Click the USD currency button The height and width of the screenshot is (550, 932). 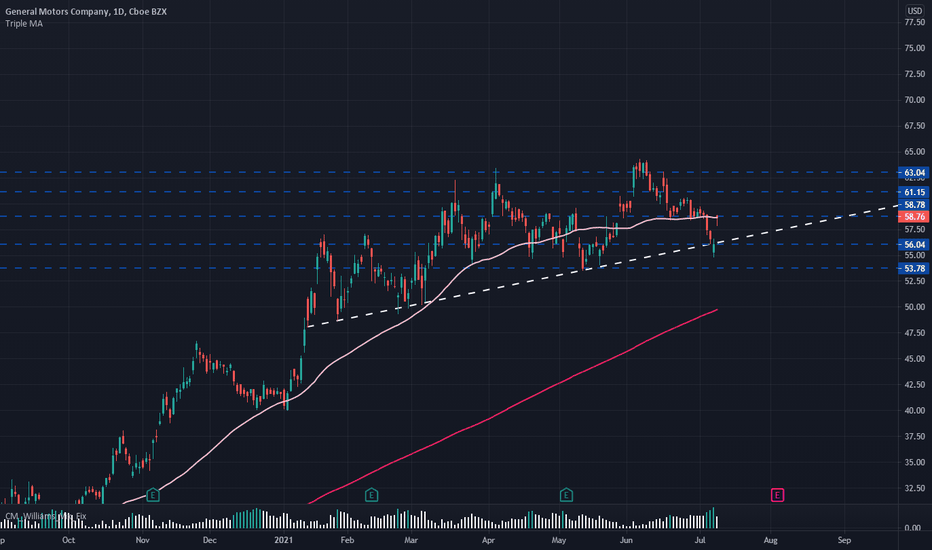[914, 11]
